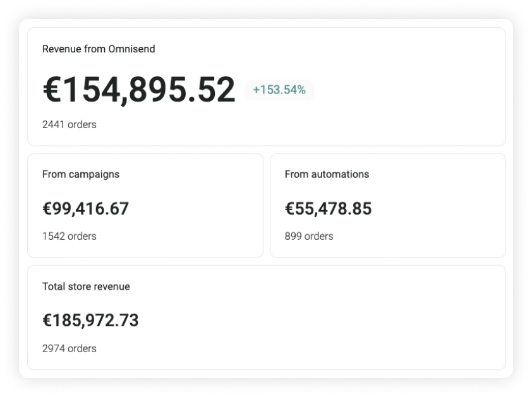Select the €55,478.85 automations amount

328,208
